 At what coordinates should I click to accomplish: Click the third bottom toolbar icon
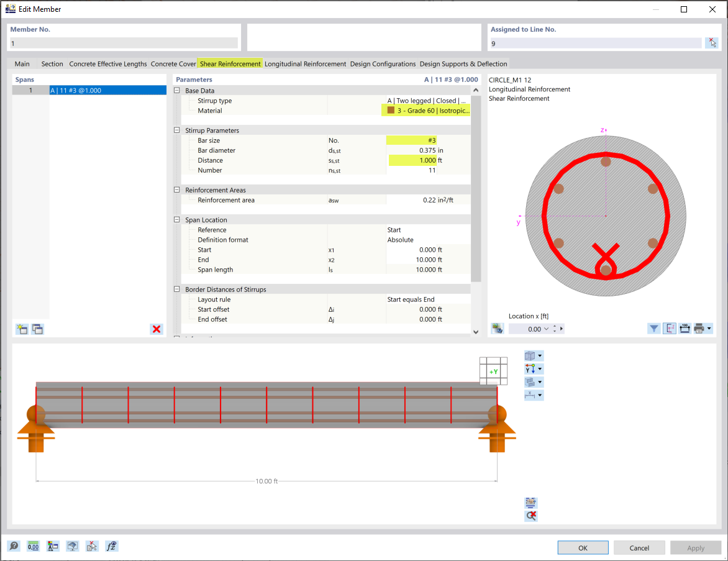[x=53, y=546]
